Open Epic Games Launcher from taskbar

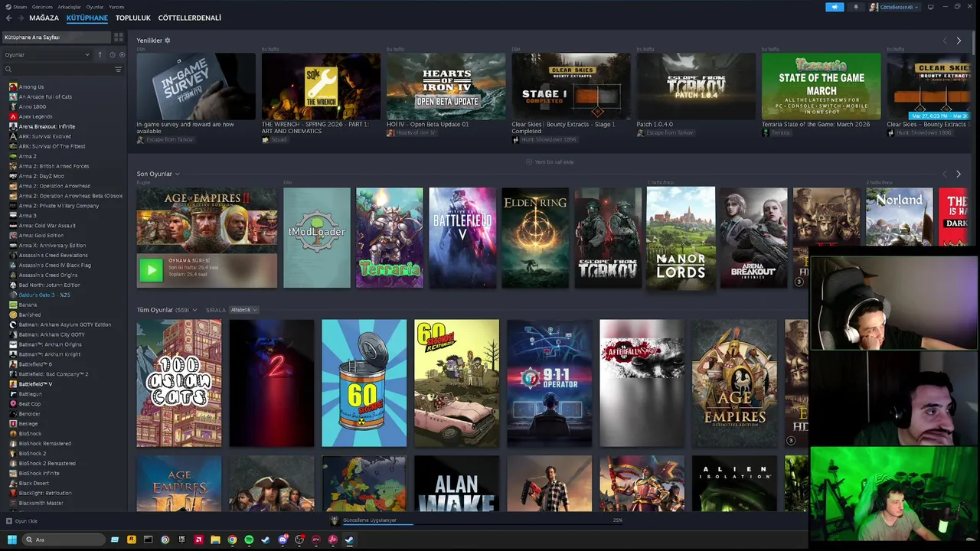click(181, 540)
